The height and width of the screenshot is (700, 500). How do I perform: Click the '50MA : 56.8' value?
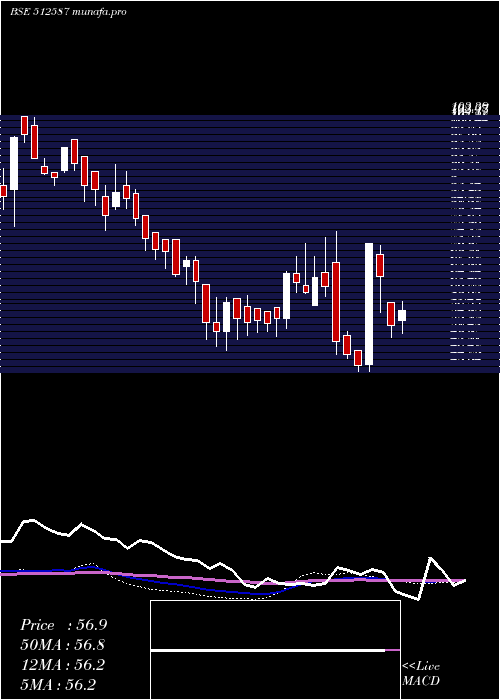pyautogui.click(x=63, y=645)
